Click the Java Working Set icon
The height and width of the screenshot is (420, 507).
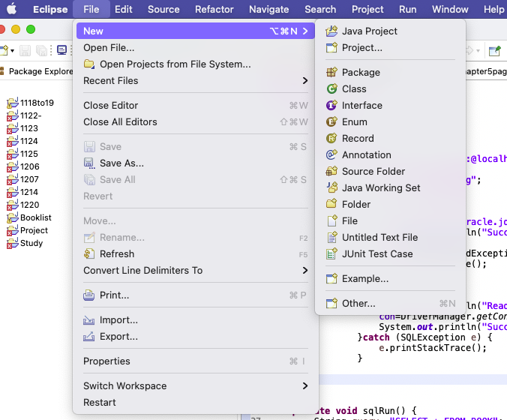coord(331,187)
